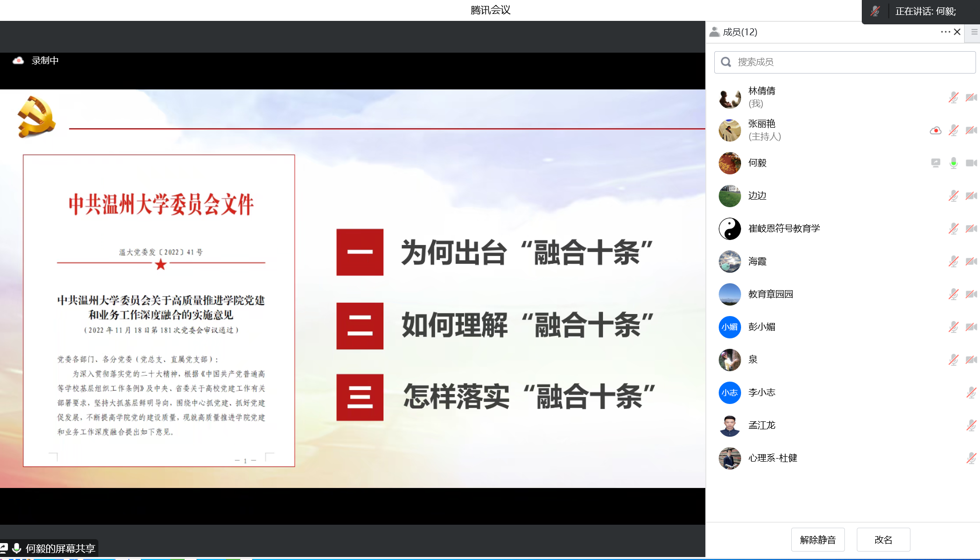Select member 崔岐恩符号教育学 in list
Image resolution: width=980 pixels, height=560 pixels.
pos(784,229)
